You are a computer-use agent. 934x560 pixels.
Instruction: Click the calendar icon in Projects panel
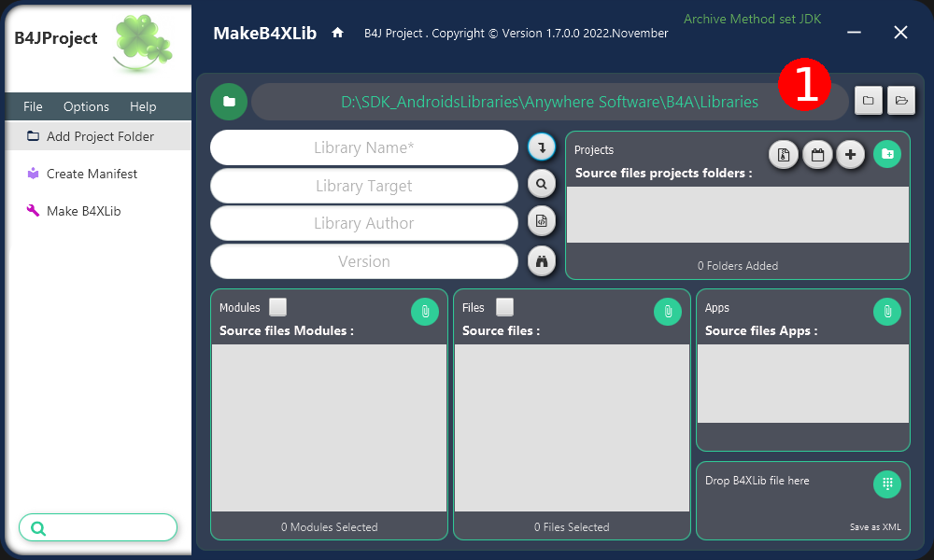click(x=817, y=155)
